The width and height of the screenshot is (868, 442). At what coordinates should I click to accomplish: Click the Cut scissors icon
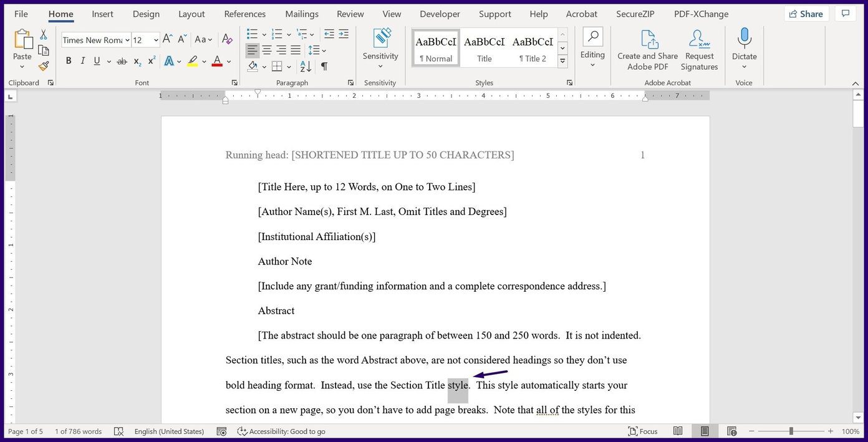[44, 35]
